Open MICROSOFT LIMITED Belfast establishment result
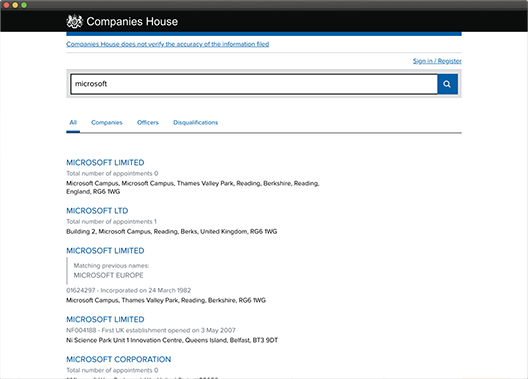Screen dimensions: 528x379 pos(105,319)
